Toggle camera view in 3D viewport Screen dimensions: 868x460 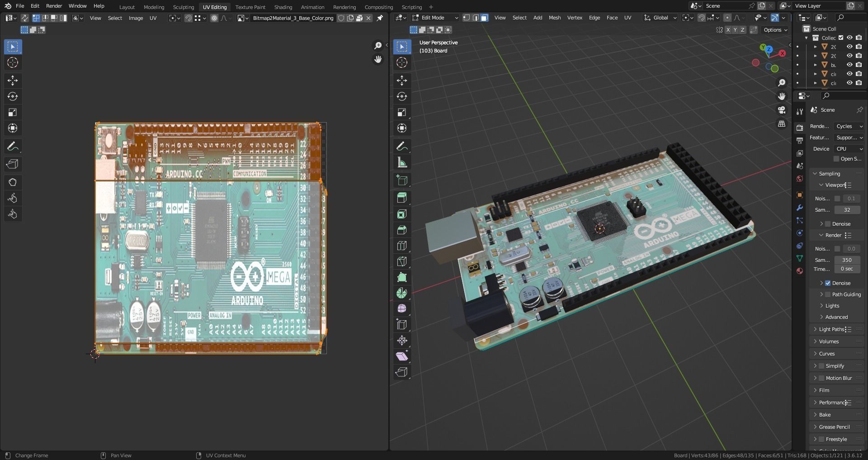click(782, 110)
